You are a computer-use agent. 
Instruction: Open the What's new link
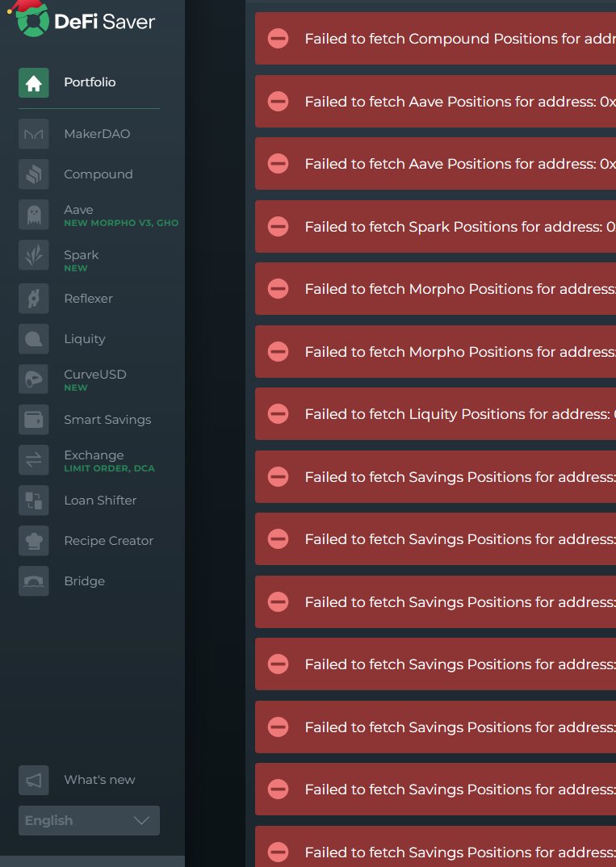point(99,780)
